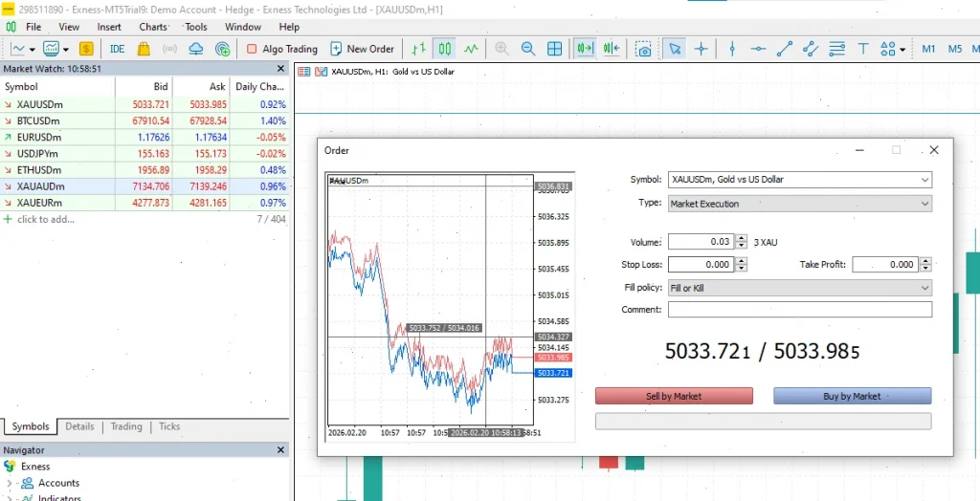Screen dimensions: 980x501
Task: Tile chart windows with grid icon
Action: (554, 49)
